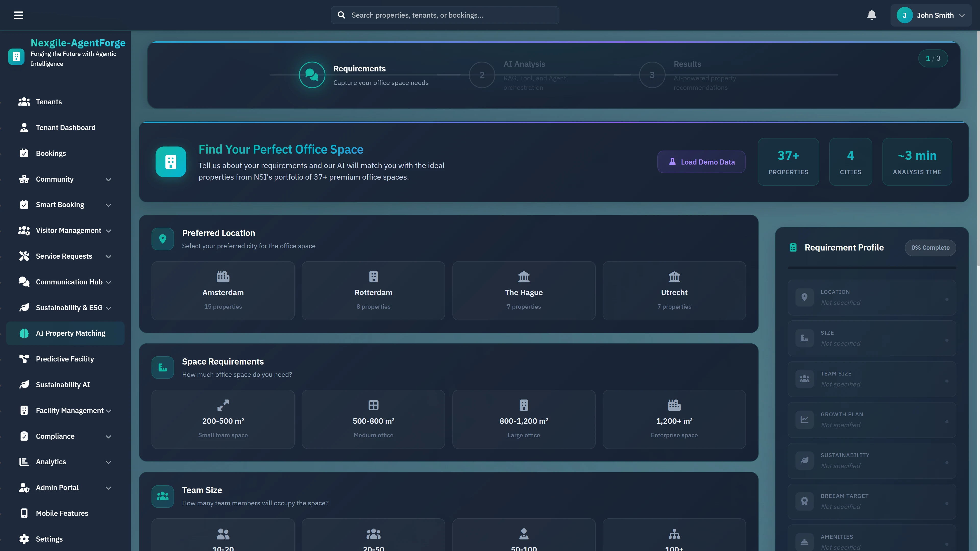Open the Tenant Dashboard icon

24,127
